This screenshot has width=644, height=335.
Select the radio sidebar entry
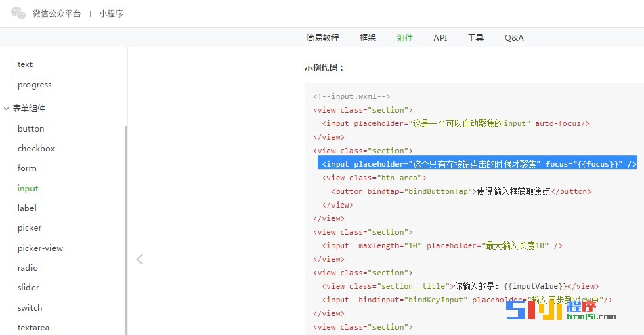pos(28,268)
